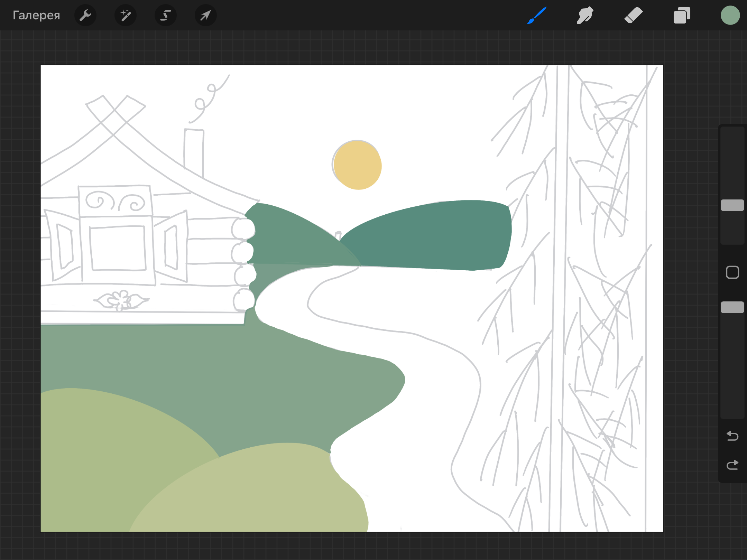
Task: Tap the yellow sun on canvas
Action: 358,165
